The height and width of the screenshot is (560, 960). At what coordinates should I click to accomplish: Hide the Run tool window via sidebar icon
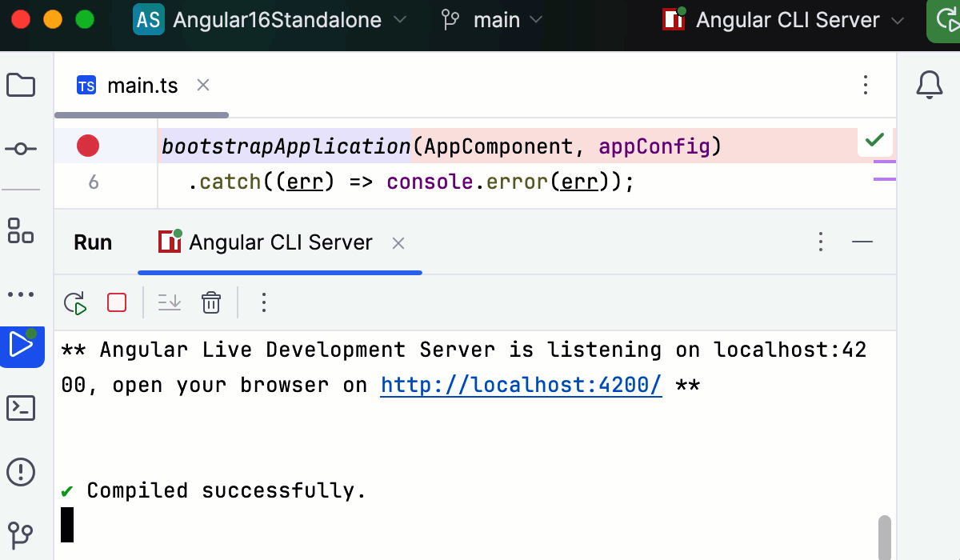click(22, 346)
